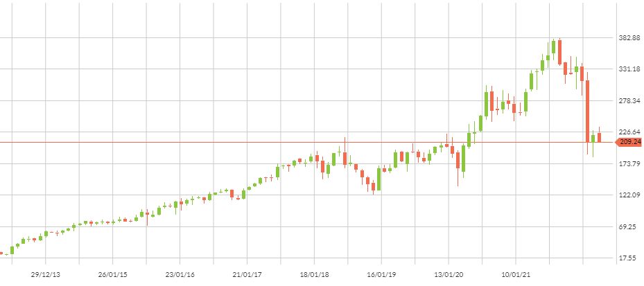This screenshot has height=286, width=644.
Task: Click the tallest red candlestick of the crash
Action: (587, 111)
